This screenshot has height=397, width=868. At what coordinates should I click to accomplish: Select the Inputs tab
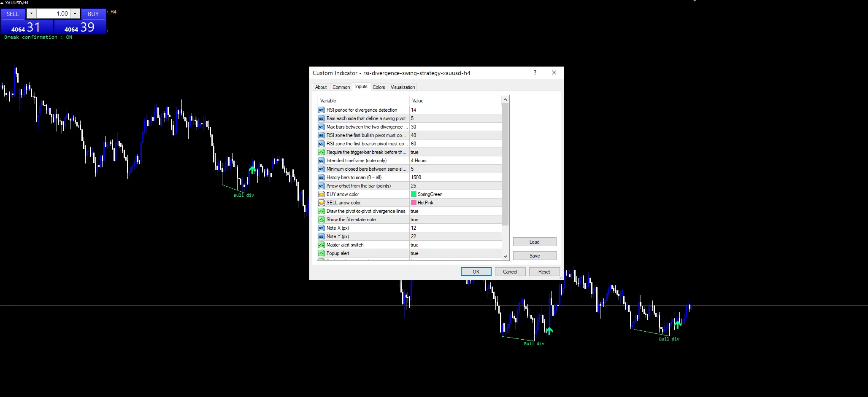[x=361, y=86]
